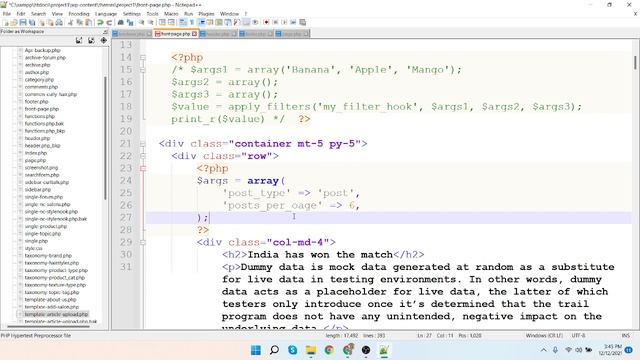Select index.php in the workspace tree

(36, 153)
